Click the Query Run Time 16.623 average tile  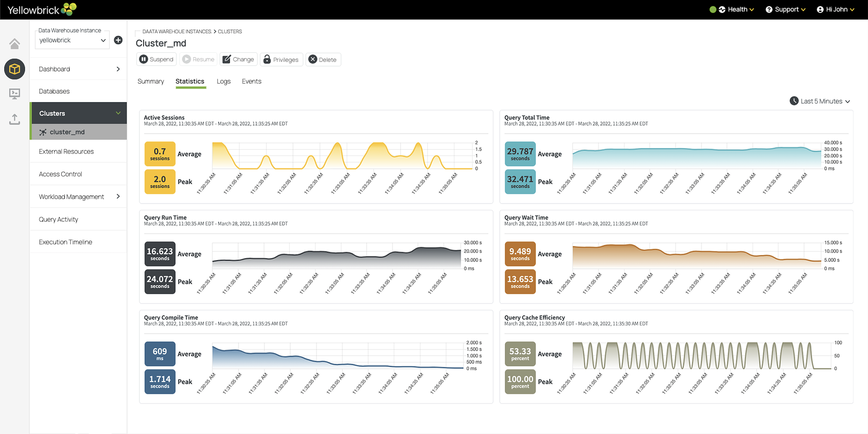coord(160,254)
